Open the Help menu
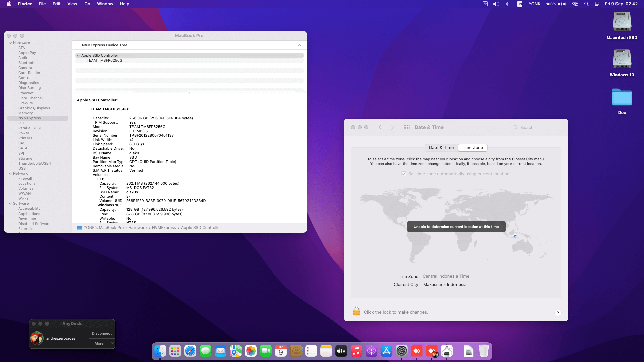 pos(125,4)
